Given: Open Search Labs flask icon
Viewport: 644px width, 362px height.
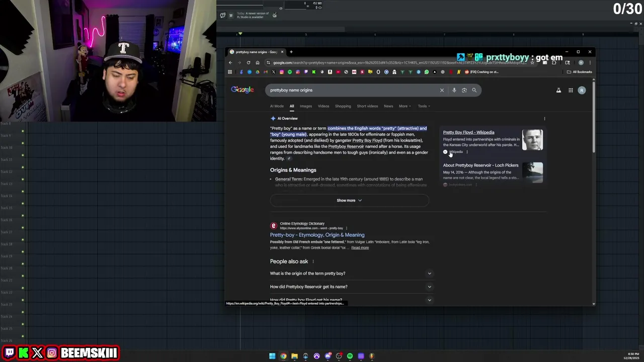Looking at the screenshot, I should 558,90.
